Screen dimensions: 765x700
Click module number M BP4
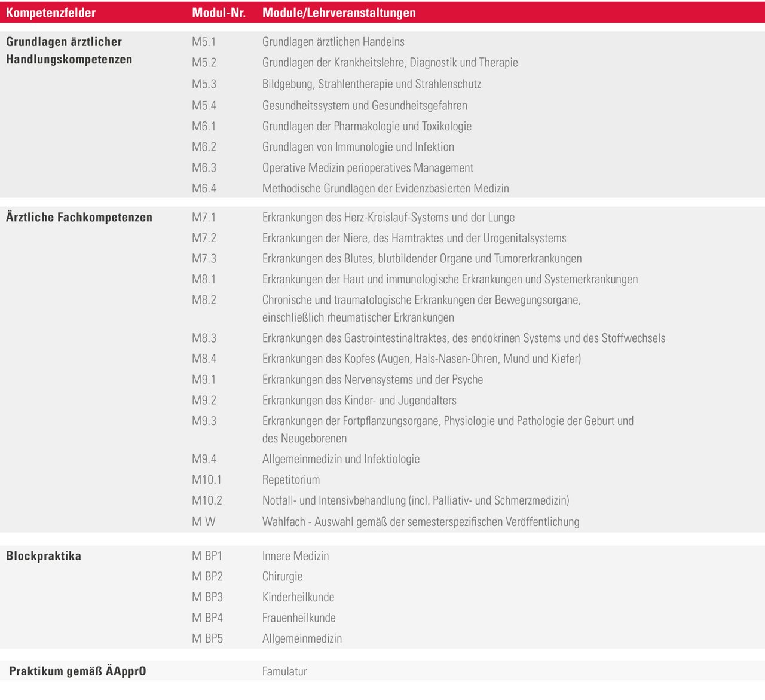click(207, 618)
